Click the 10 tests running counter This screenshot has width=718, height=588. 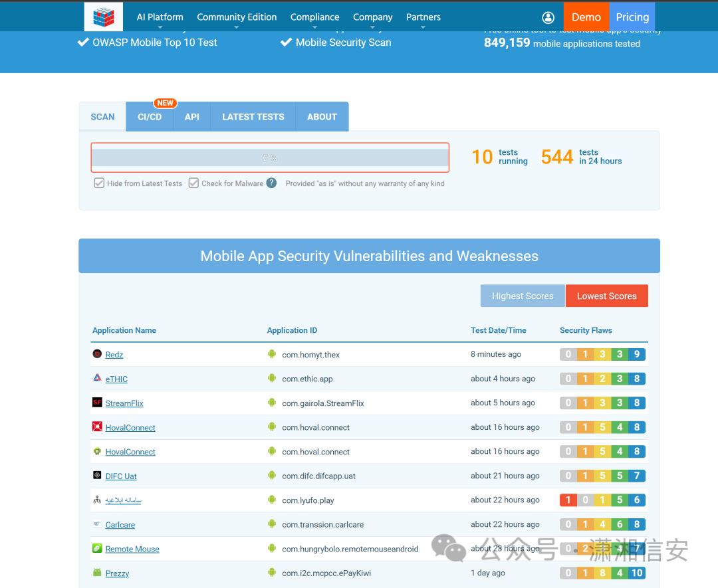pyautogui.click(x=499, y=157)
